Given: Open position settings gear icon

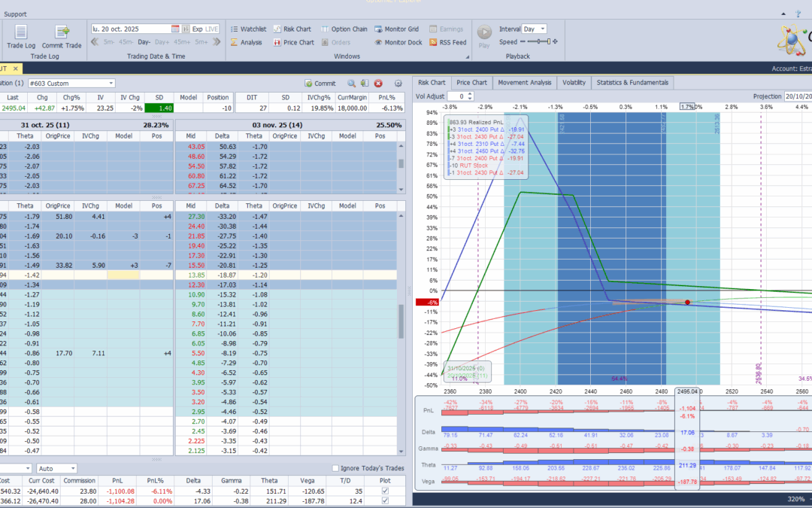Looking at the screenshot, I should [398, 83].
